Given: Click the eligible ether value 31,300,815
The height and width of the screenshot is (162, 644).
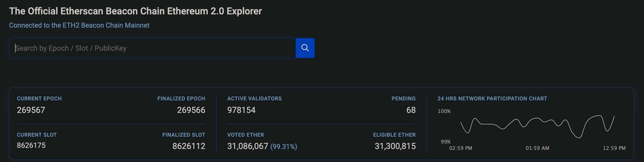Looking at the screenshot, I should coord(395,146).
